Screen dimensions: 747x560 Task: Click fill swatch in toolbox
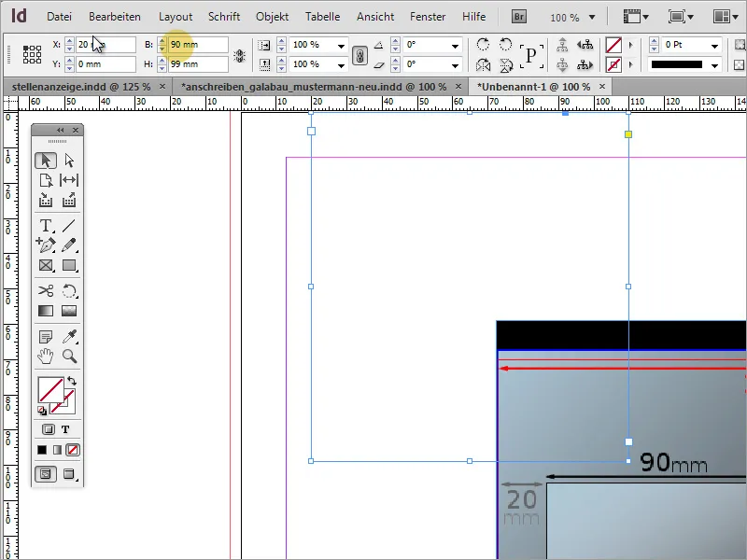51,390
